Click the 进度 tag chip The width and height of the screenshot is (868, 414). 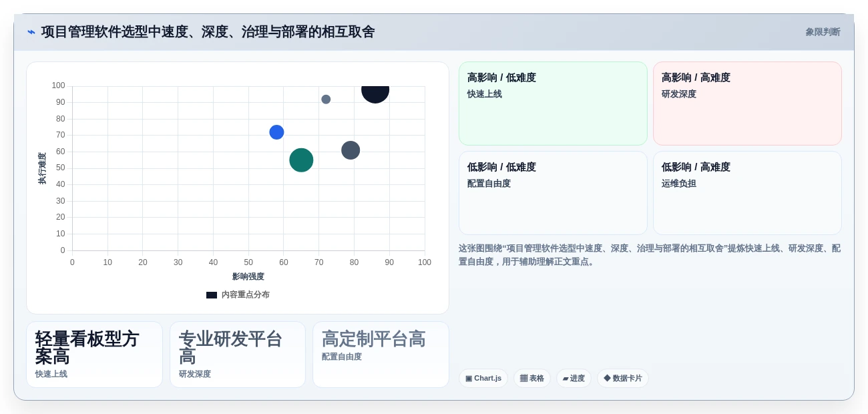pyautogui.click(x=574, y=378)
